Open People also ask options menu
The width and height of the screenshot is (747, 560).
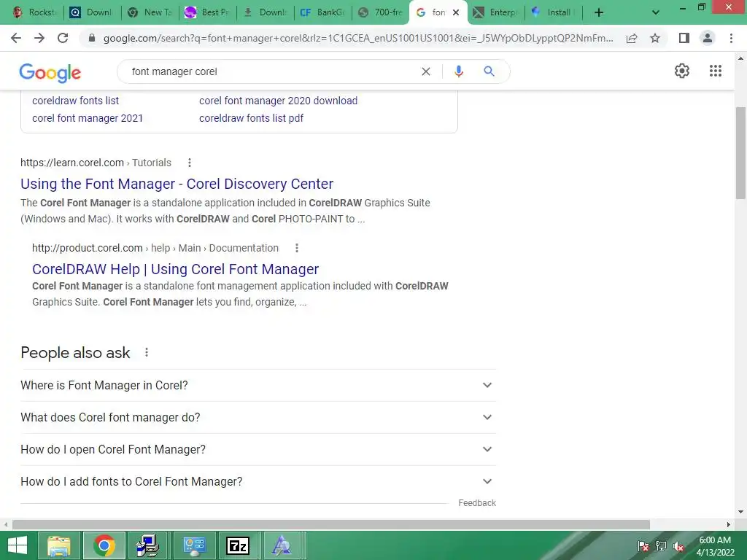147,352
